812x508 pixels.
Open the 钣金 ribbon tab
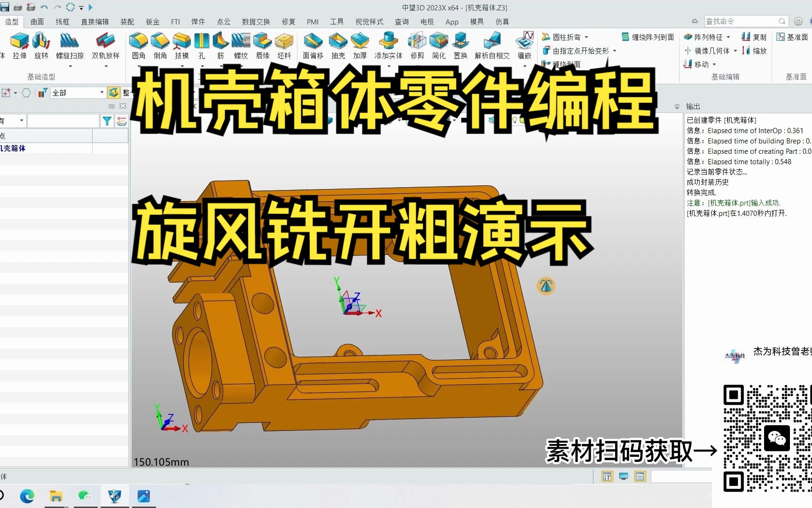tap(153, 22)
